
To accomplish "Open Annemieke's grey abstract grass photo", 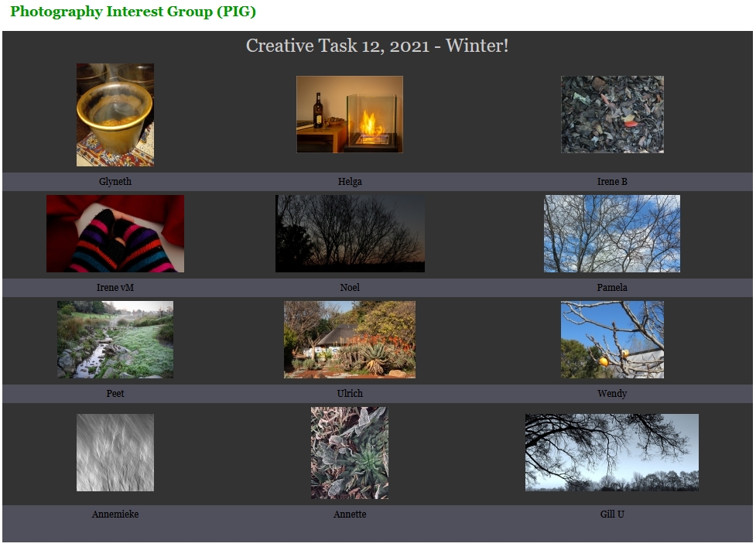I will 115,453.
